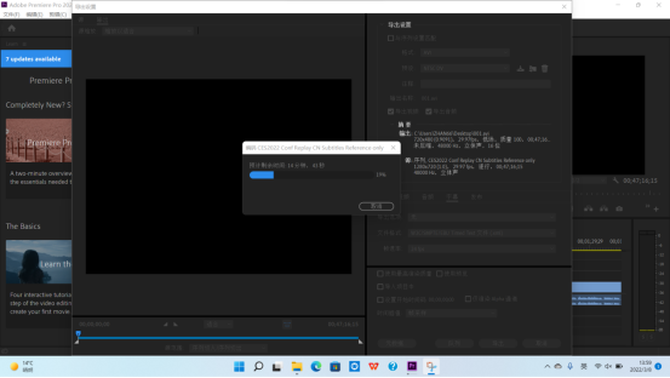
Task: Close the encoding progress dialog
Action: click(393, 148)
